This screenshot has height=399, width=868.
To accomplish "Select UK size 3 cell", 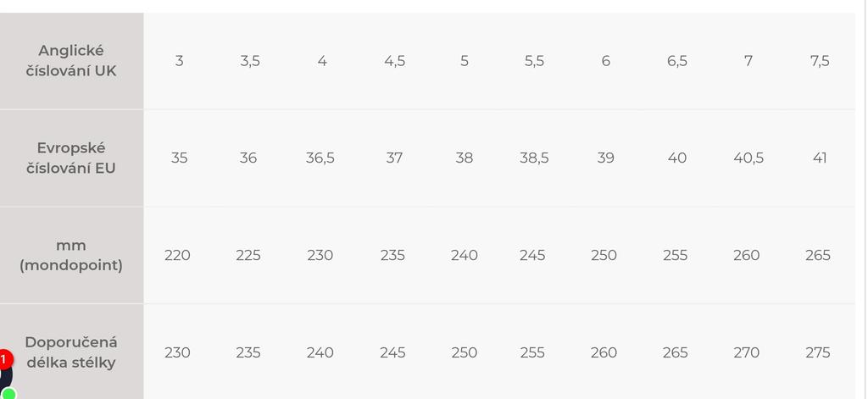I will coord(179,61).
